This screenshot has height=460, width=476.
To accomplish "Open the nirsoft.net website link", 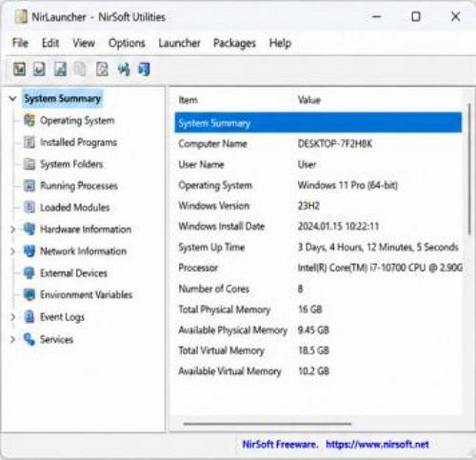I will point(377,444).
